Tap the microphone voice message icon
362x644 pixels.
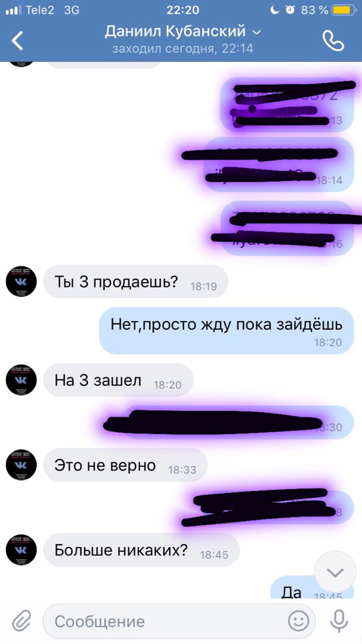coord(339,621)
